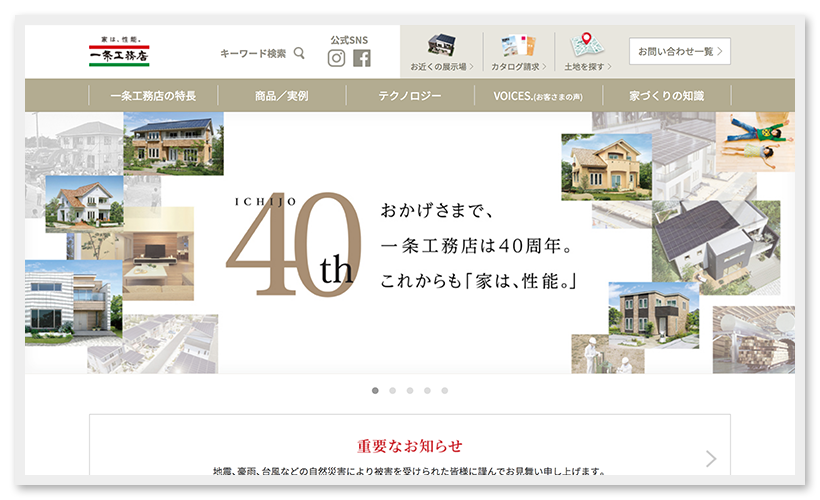Click the Ichijo Koumuten logo
The width and height of the screenshot is (820, 500).
tap(118, 53)
